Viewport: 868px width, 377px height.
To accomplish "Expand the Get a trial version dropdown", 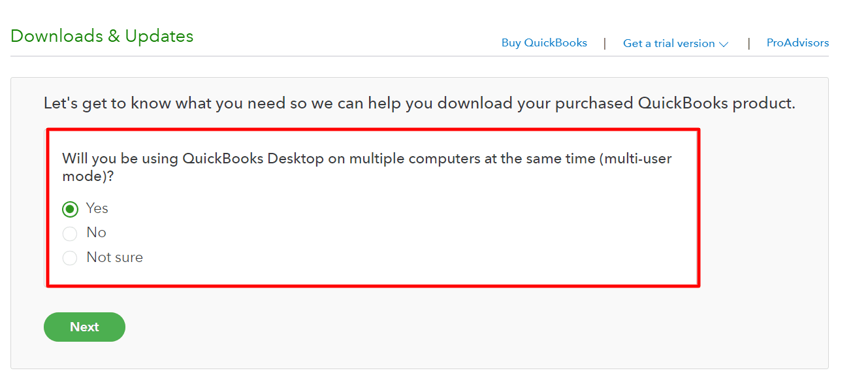I will point(675,43).
